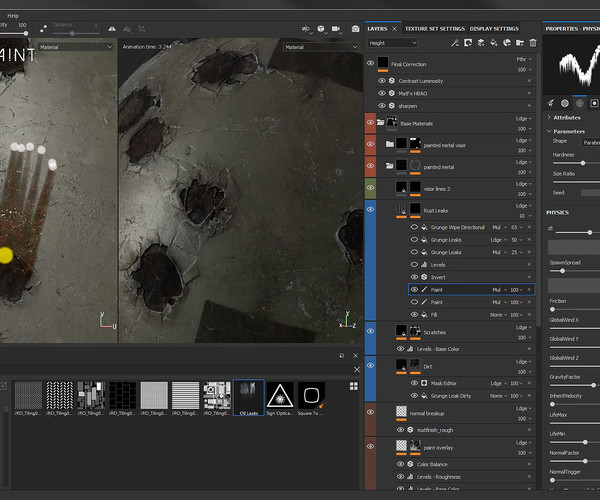The image size is (600, 500).
Task: Add an effect using the magic wand icon
Action: pyautogui.click(x=455, y=43)
